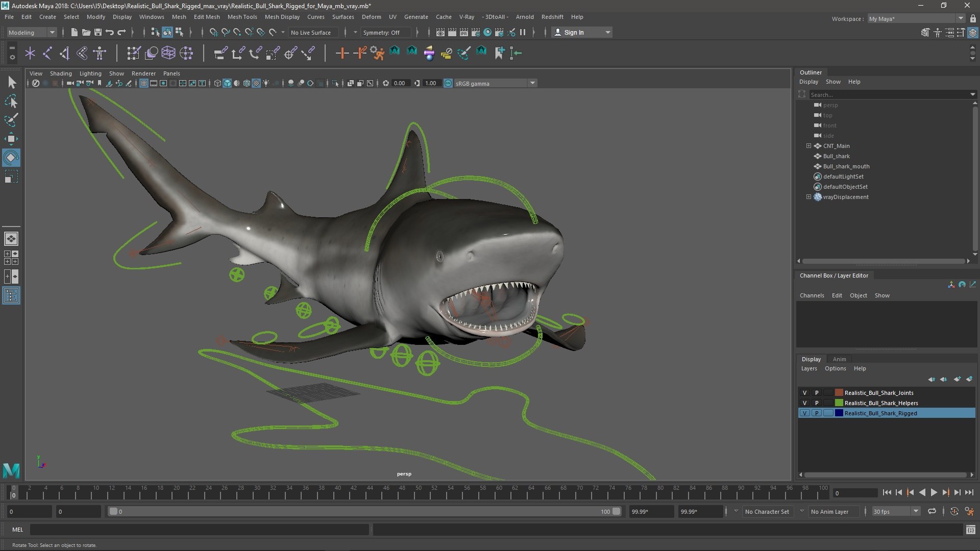Click the single-pane layout icon

point(11,238)
